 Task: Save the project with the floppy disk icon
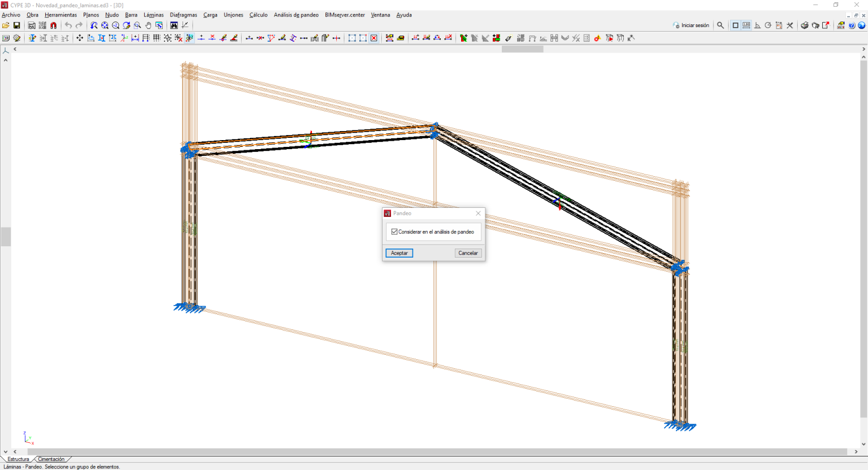[x=17, y=25]
